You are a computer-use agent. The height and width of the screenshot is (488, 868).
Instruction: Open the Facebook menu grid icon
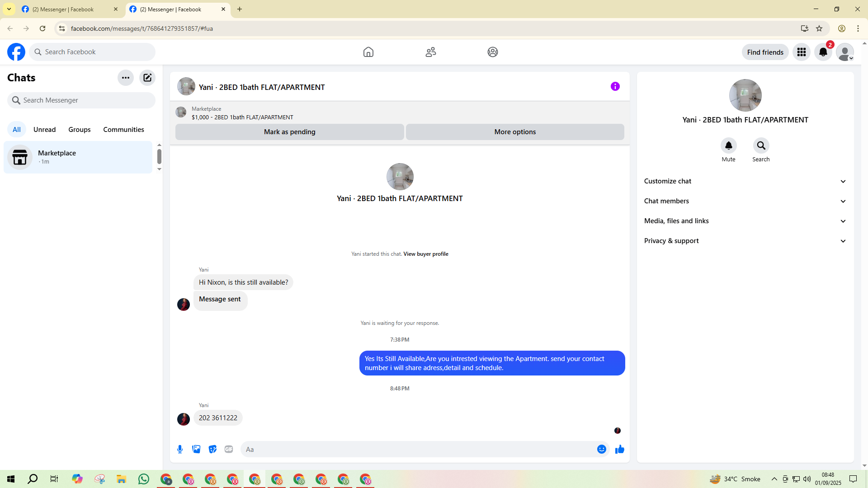tap(802, 52)
